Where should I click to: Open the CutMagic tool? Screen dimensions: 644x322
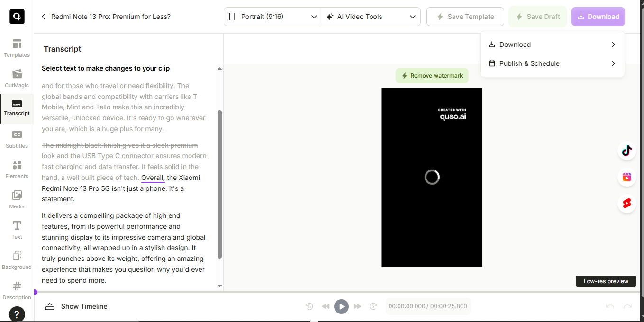[x=17, y=79]
